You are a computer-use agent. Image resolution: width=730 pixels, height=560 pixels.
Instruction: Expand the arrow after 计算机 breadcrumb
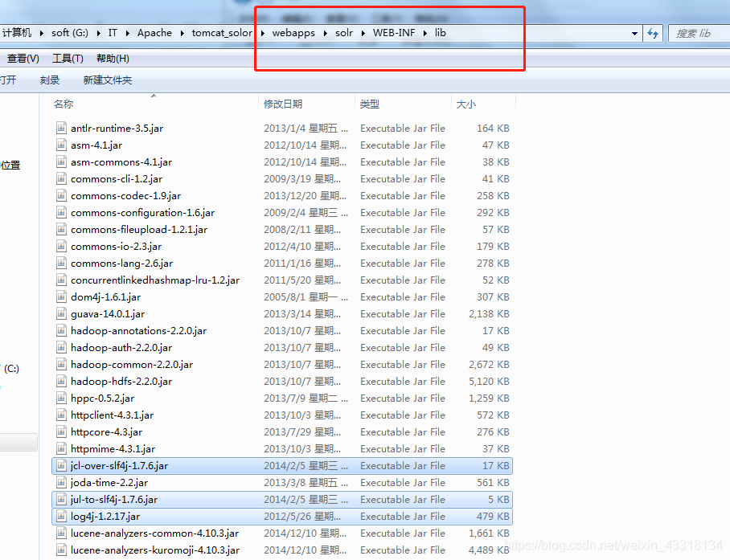click(42, 33)
